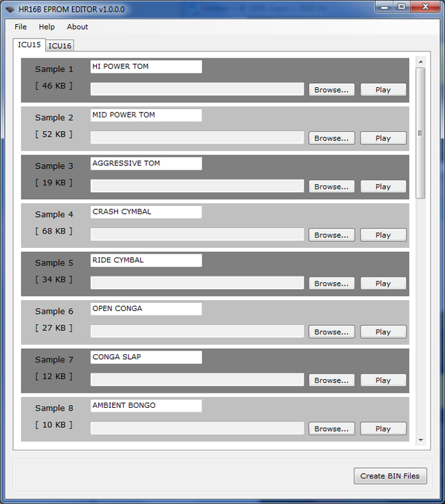This screenshot has width=445, height=504.
Task: Click the "[ 27 KB ]" size label
Action: [54, 328]
